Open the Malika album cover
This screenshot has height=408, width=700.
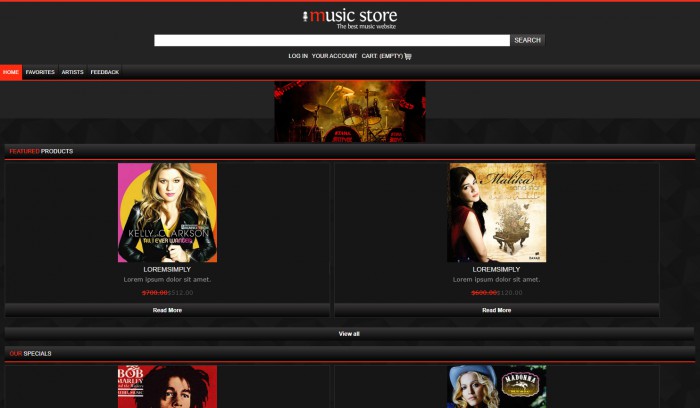[x=496, y=212]
